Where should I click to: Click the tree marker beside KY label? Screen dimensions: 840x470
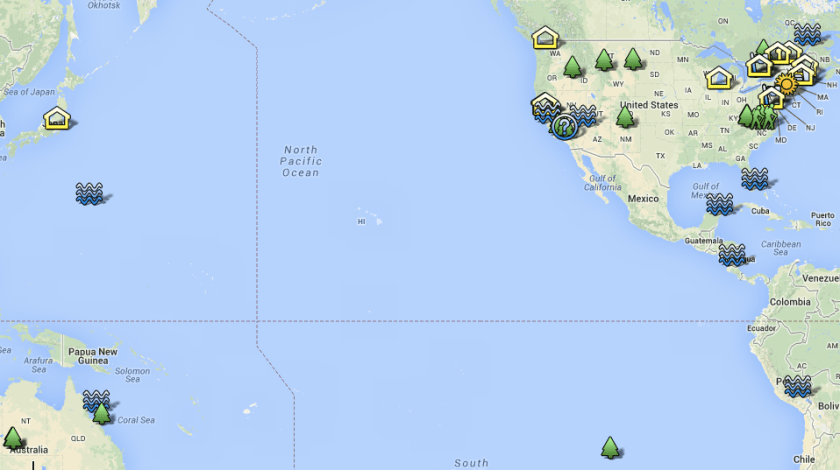click(746, 115)
